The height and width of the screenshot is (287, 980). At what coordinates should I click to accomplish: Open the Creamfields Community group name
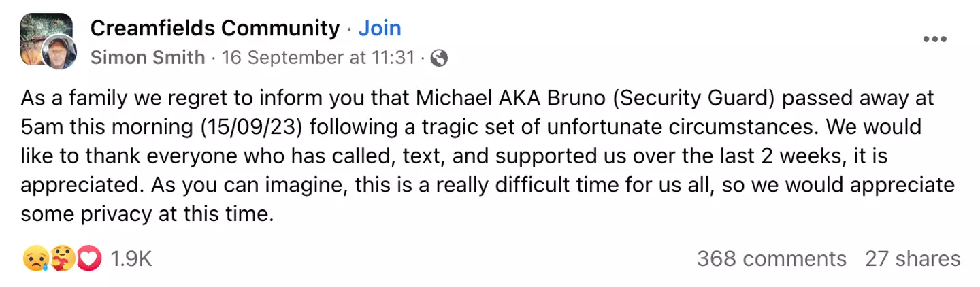pyautogui.click(x=214, y=29)
